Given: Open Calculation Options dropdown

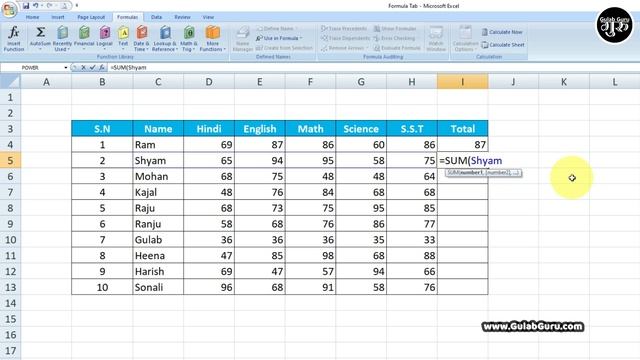Looking at the screenshot, I should click(x=465, y=39).
